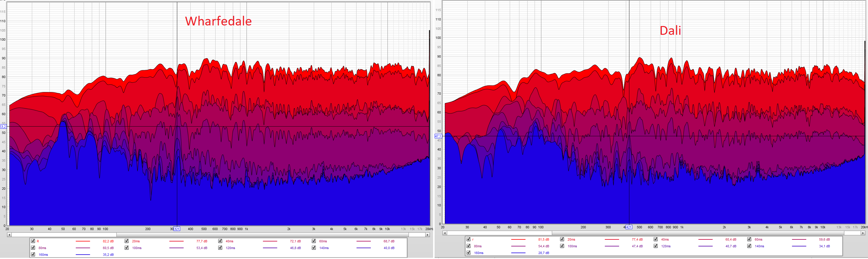Click the 47,4 dB value in Dali legend
This screenshot has height=259, width=868.
(637, 246)
